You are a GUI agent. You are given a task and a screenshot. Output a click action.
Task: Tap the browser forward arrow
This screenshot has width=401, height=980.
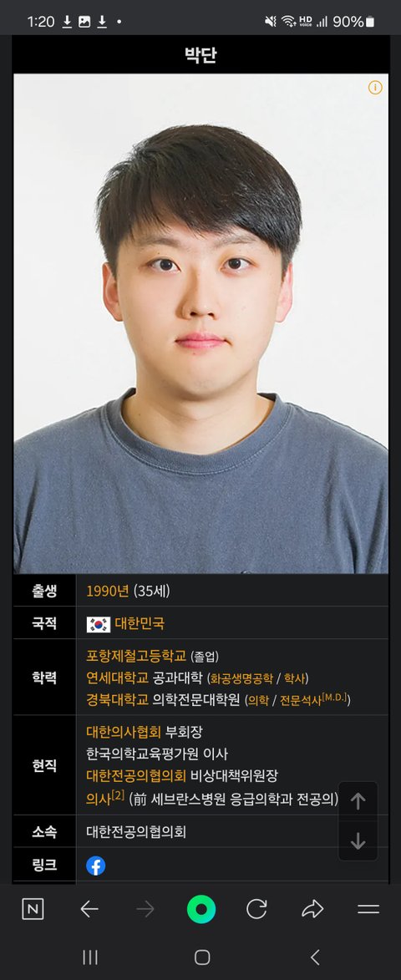click(145, 909)
